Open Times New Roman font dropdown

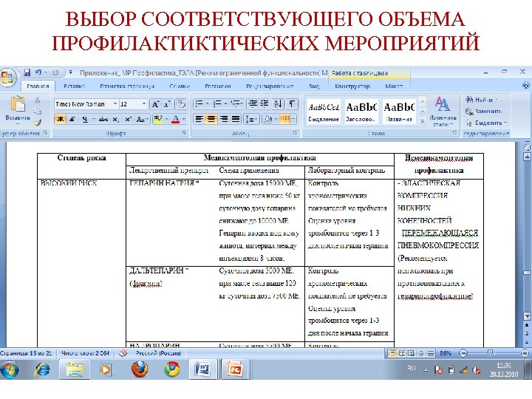coord(115,104)
